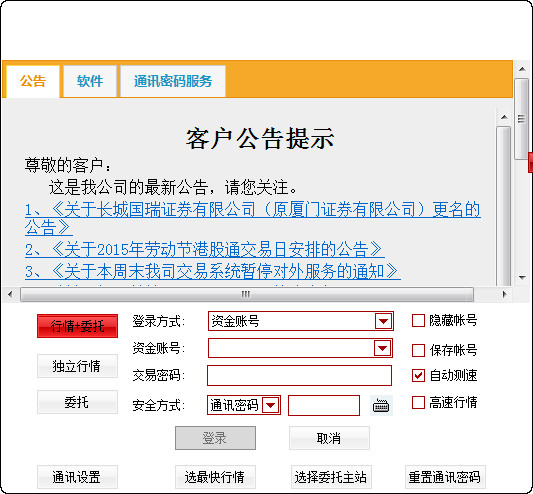Click the horizontal scrollbar thumb
The height and width of the screenshot is (494, 533).
pyautogui.click(x=246, y=294)
